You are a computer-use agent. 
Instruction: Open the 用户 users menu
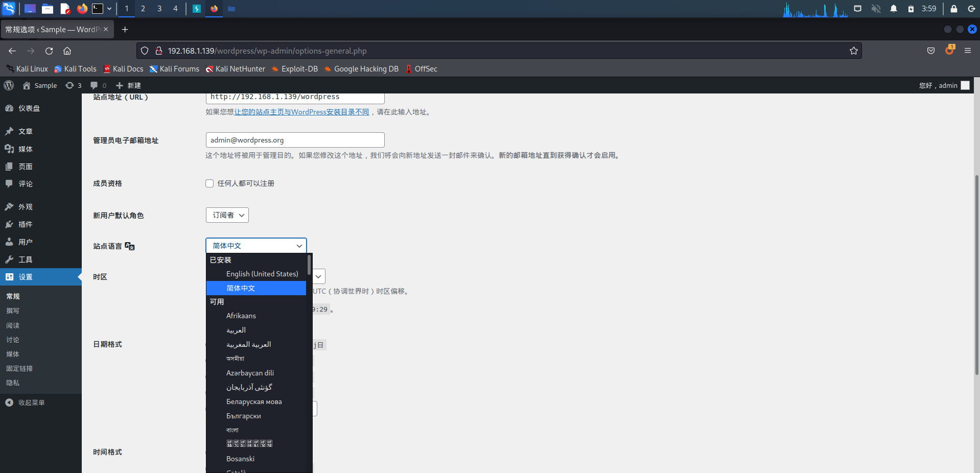click(41, 242)
